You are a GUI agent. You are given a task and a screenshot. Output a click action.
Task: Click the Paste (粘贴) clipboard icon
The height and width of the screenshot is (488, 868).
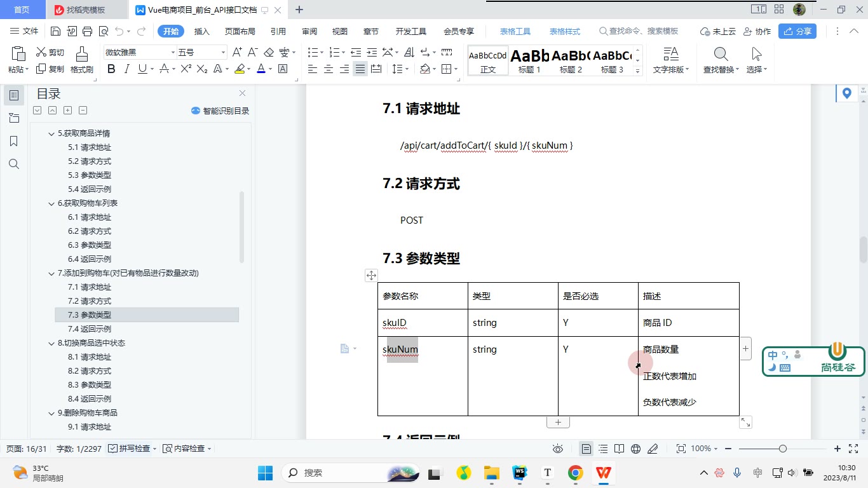click(x=18, y=54)
